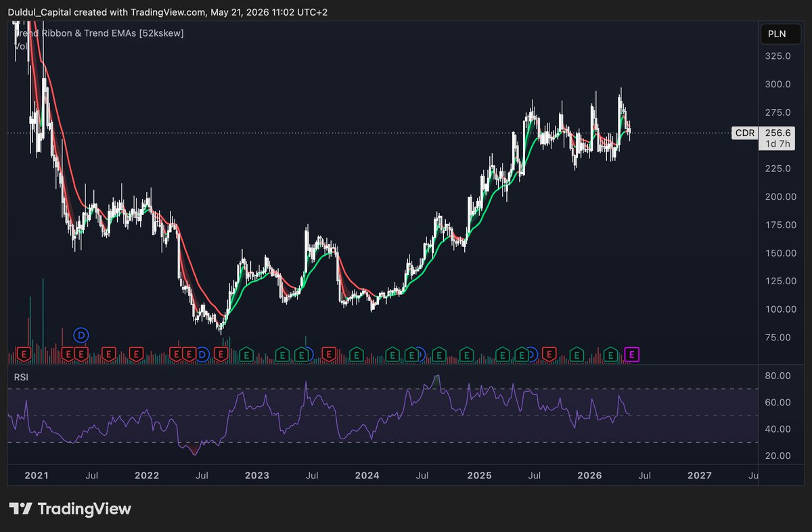Click the green earnings E marker beside the magenta one
812x532 pixels.
[611, 354]
